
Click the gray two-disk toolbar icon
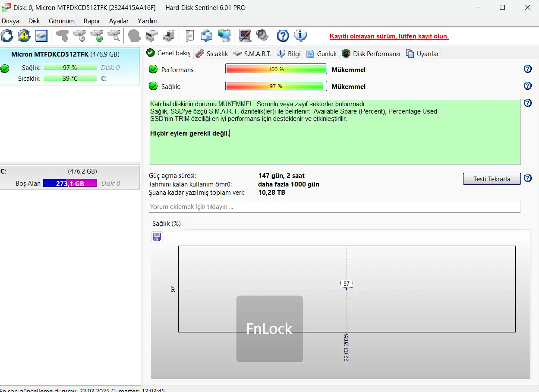click(152, 36)
